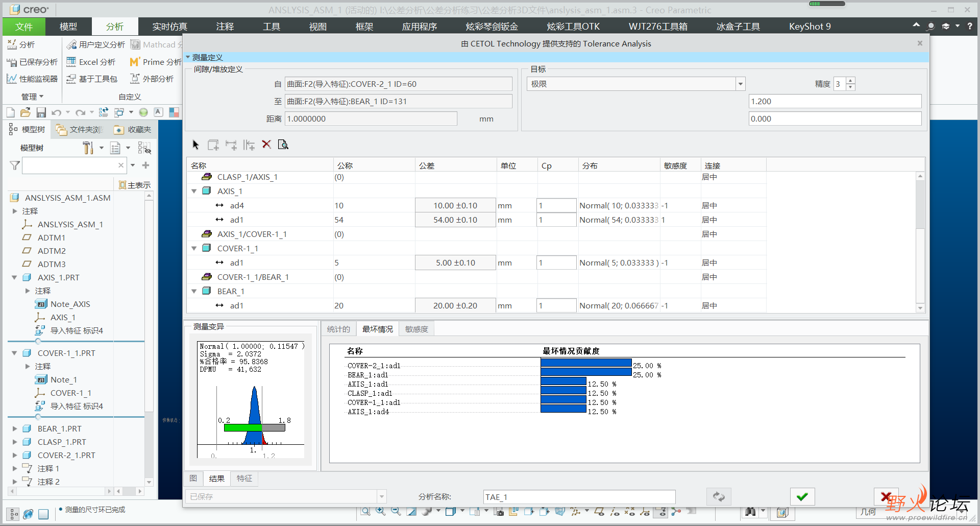Switch to the 敏感度 results tab
980x526 pixels.
416,329
